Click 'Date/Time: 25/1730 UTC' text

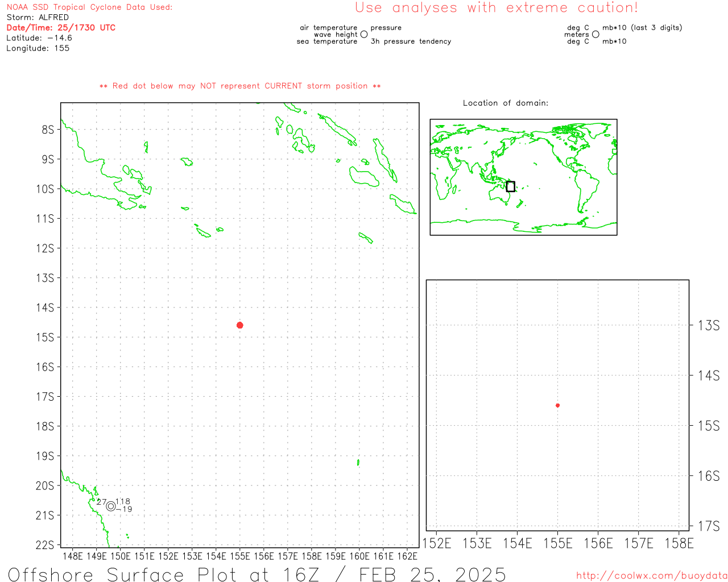coord(61,27)
